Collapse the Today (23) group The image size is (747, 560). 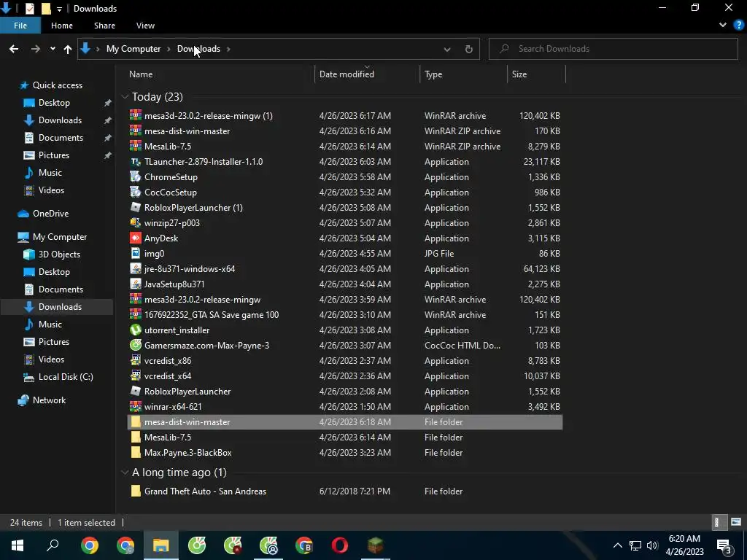coord(125,97)
